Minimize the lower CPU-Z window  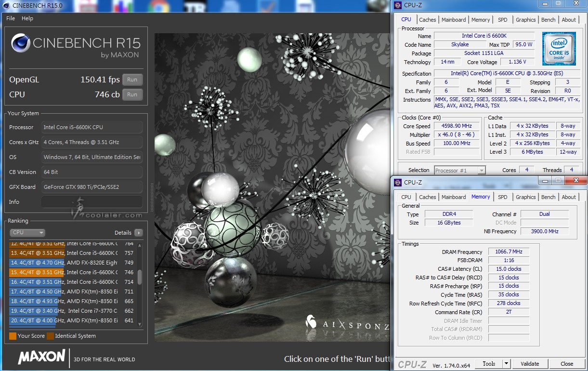point(544,180)
